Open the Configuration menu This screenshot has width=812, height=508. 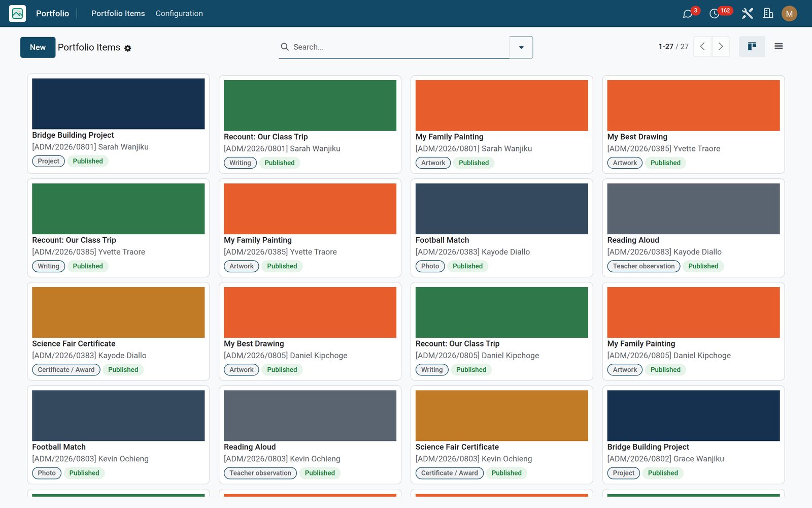pos(179,14)
